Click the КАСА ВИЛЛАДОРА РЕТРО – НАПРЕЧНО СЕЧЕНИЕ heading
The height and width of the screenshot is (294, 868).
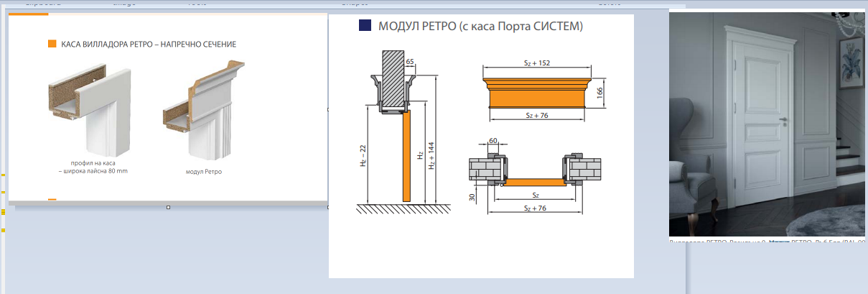(149, 45)
